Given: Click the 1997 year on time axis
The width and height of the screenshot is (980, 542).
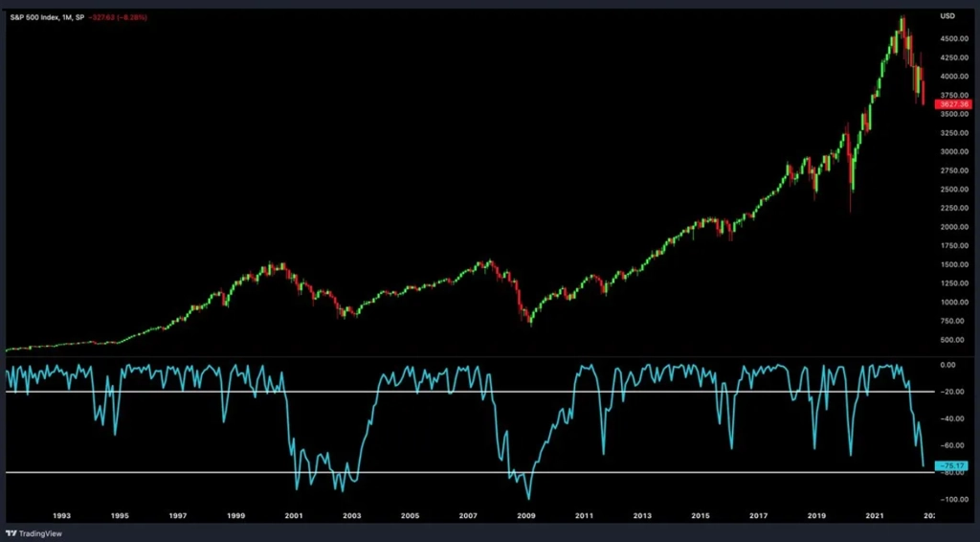Looking at the screenshot, I should [177, 516].
